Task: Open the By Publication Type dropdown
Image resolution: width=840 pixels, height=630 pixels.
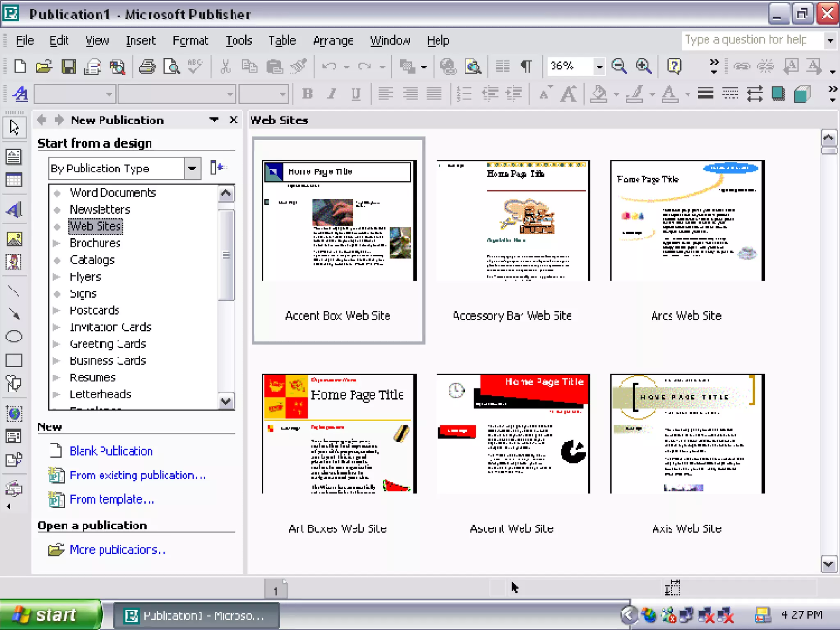Action: [192, 169]
